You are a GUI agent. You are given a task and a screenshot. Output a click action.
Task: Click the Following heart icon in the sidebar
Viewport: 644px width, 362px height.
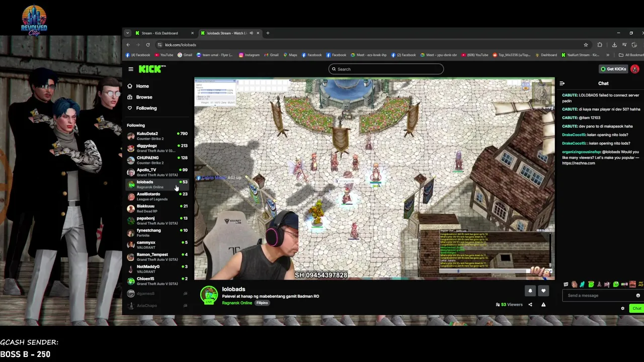(x=130, y=108)
